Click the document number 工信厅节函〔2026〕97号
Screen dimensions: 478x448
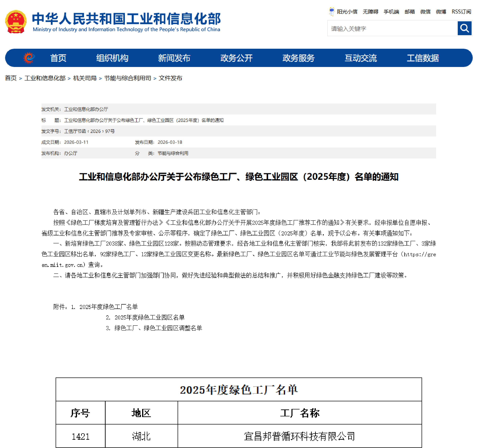click(89, 131)
